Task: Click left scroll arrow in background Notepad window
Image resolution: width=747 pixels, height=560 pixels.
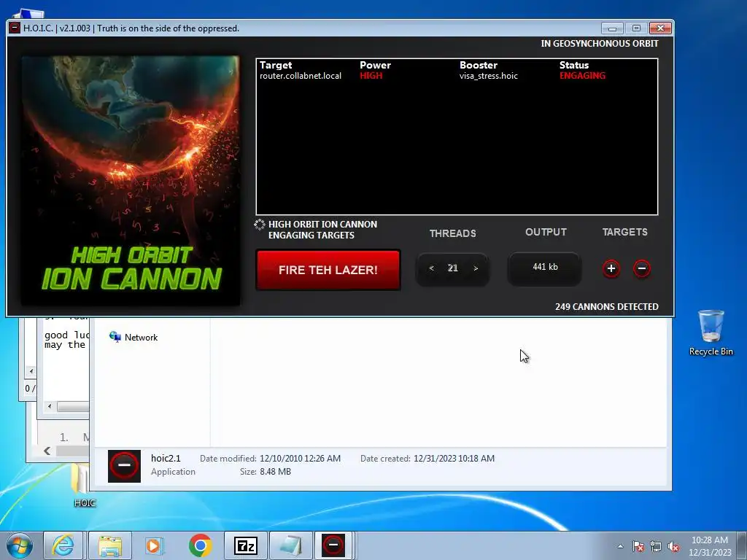Action: tap(50, 406)
